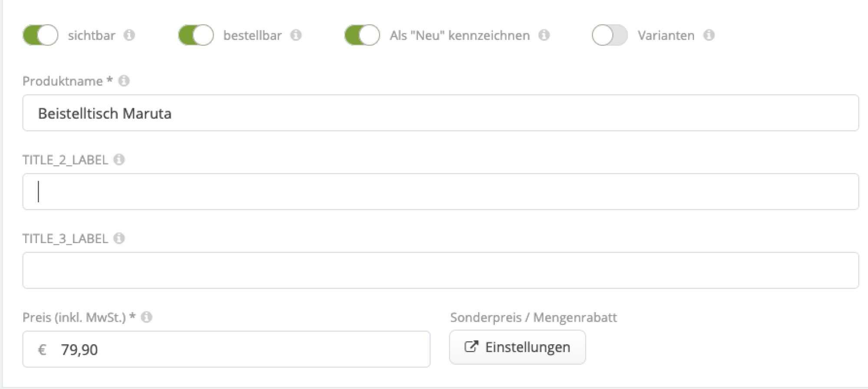Click the € symbol in the price field
The height and width of the screenshot is (389, 868).
tap(41, 348)
